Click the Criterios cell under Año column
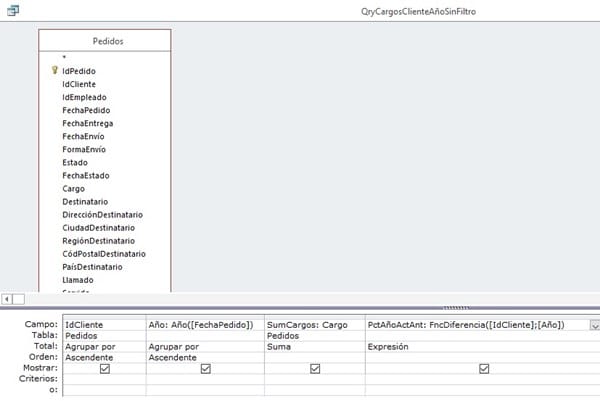This screenshot has width=600, height=401. 205,379
